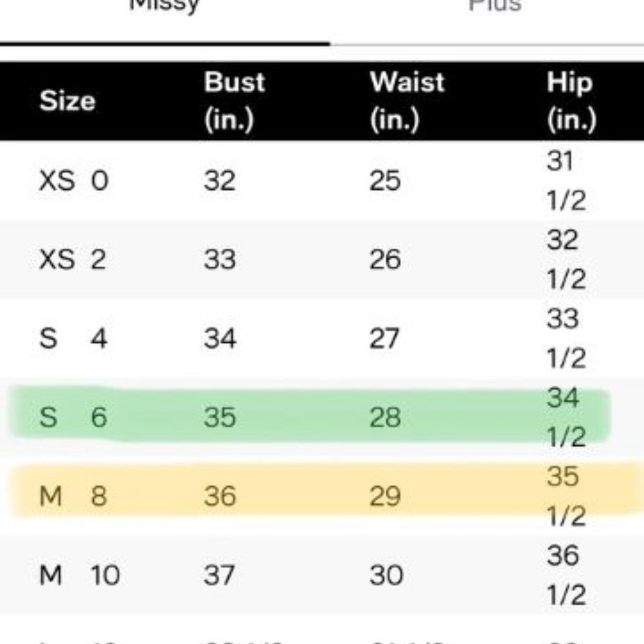Select the green-highlighted S 6 size label
Viewport: 644px width, 644px height.
click(72, 418)
